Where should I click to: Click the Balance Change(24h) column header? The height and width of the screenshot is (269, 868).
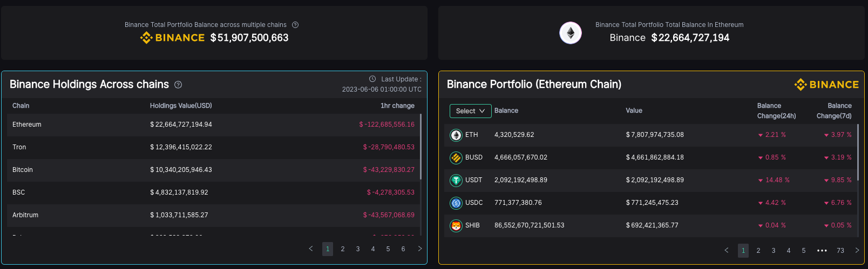(776, 111)
